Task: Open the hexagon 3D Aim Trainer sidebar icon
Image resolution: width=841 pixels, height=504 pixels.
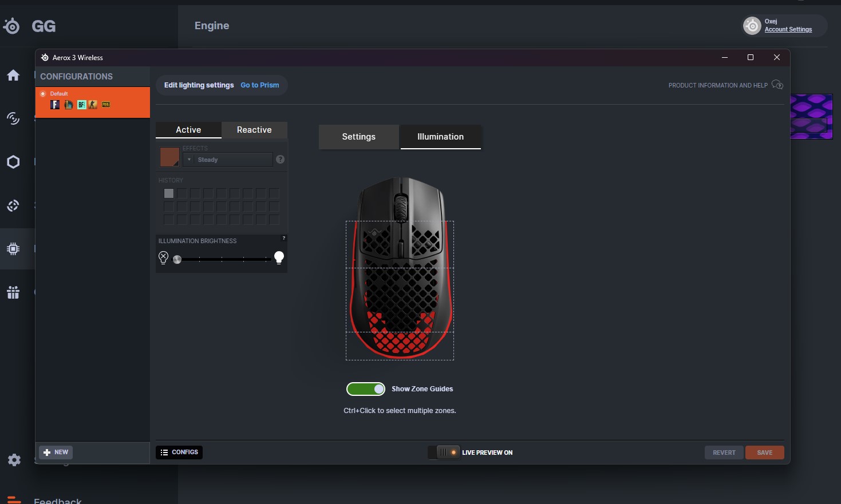Action: pos(13,162)
